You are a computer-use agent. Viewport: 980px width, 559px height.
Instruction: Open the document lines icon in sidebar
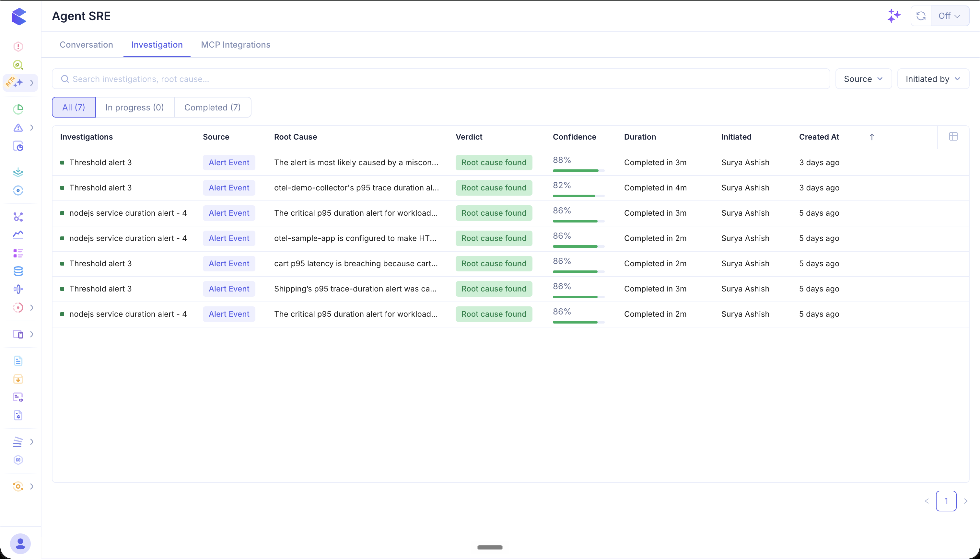18,361
